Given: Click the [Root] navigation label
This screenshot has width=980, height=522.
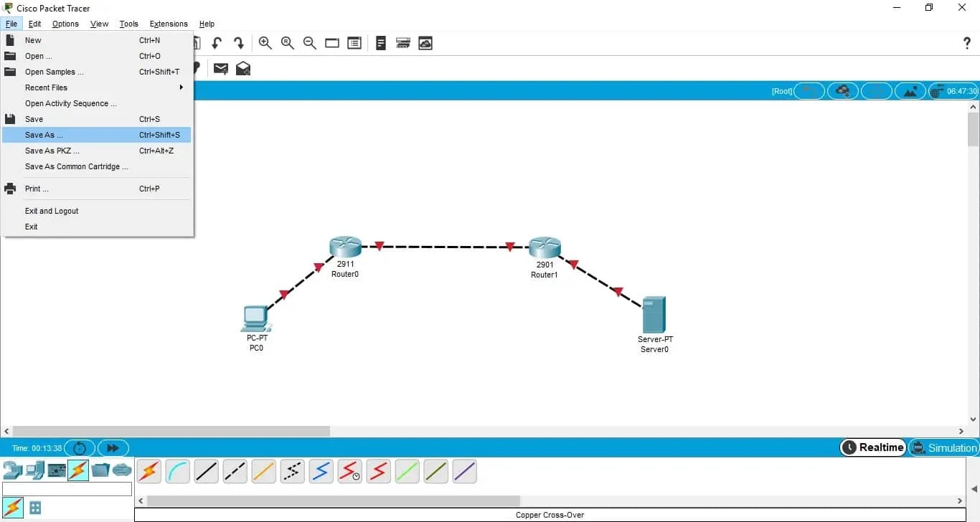Looking at the screenshot, I should [782, 91].
